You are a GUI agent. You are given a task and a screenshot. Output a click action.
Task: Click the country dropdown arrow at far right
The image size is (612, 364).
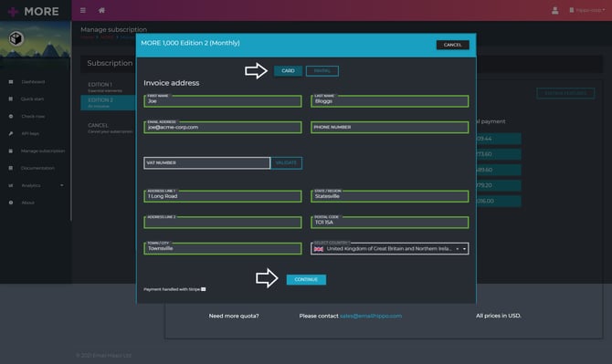coord(464,249)
